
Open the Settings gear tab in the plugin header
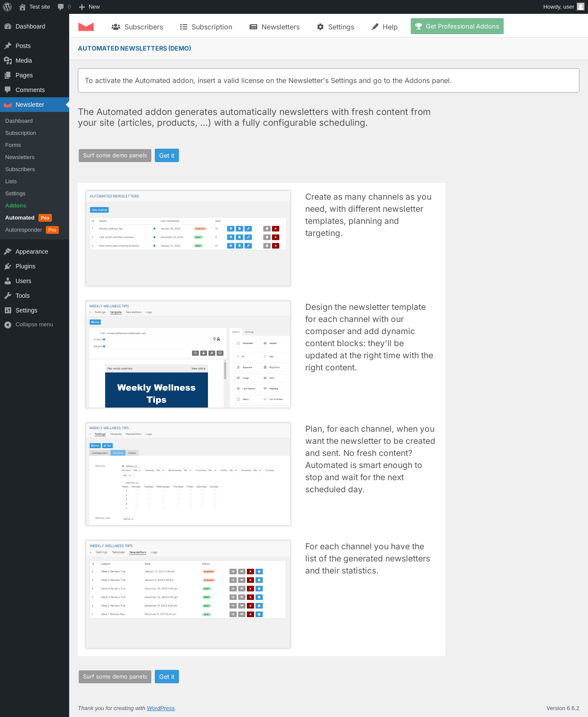click(x=336, y=27)
